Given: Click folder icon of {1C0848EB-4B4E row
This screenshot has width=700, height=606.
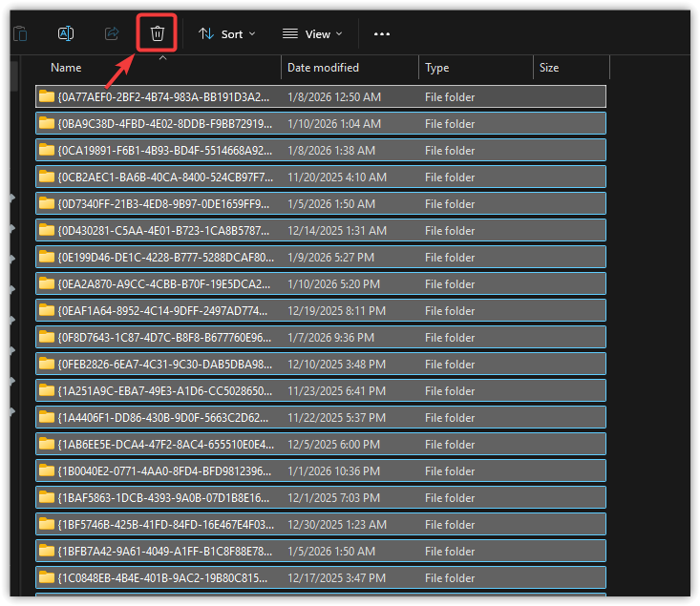Looking at the screenshot, I should (47, 577).
